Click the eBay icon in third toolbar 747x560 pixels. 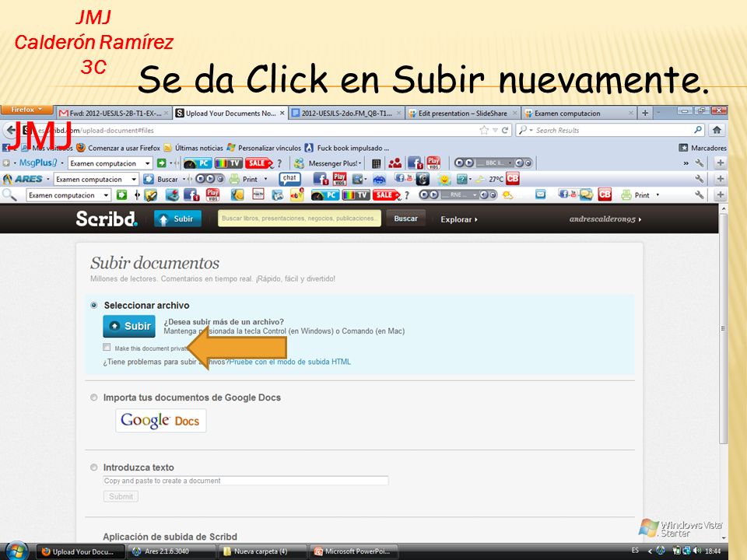tap(296, 194)
